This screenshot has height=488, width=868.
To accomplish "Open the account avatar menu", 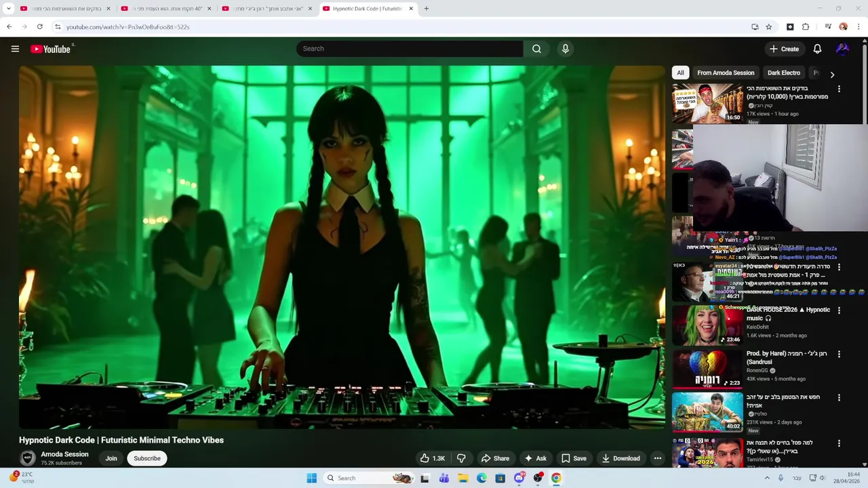I will [842, 49].
